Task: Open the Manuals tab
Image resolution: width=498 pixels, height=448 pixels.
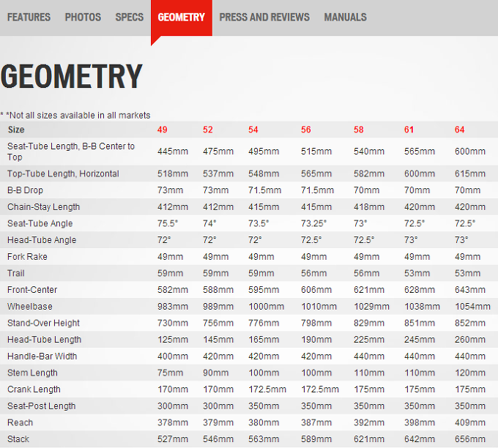Action: pos(345,17)
